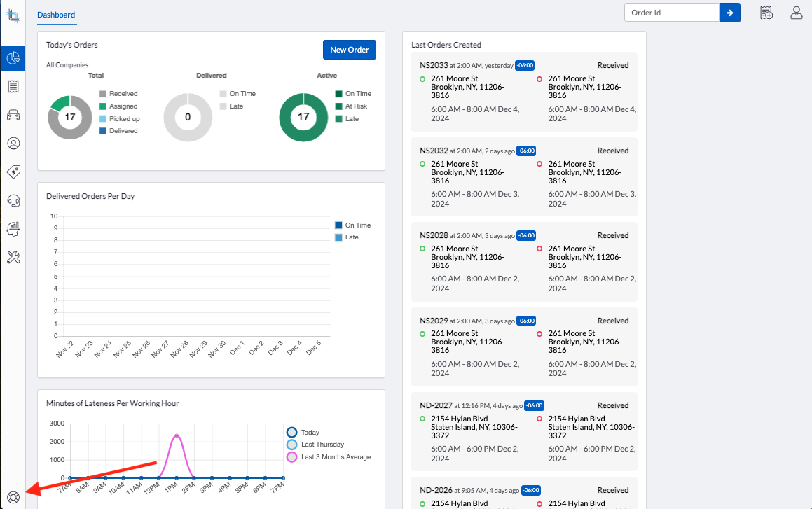Click the green pickup marker on ND-2027
812x509 pixels.
(x=422, y=419)
